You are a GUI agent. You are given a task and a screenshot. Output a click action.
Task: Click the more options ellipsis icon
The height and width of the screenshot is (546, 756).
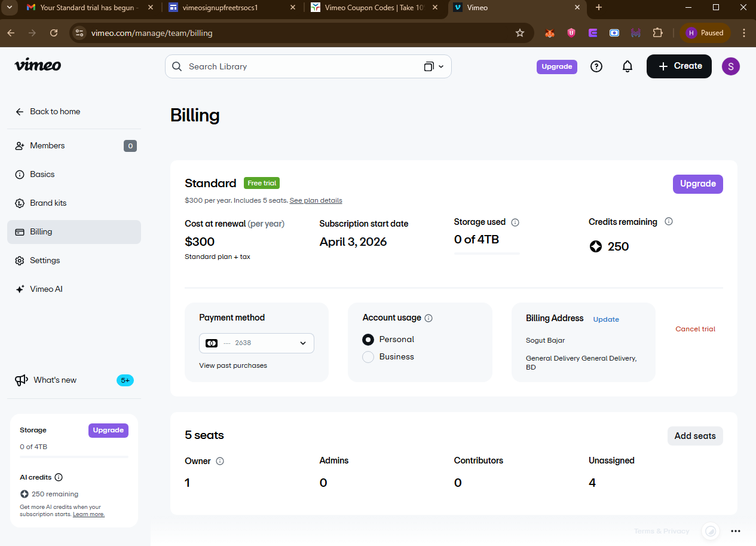736,531
